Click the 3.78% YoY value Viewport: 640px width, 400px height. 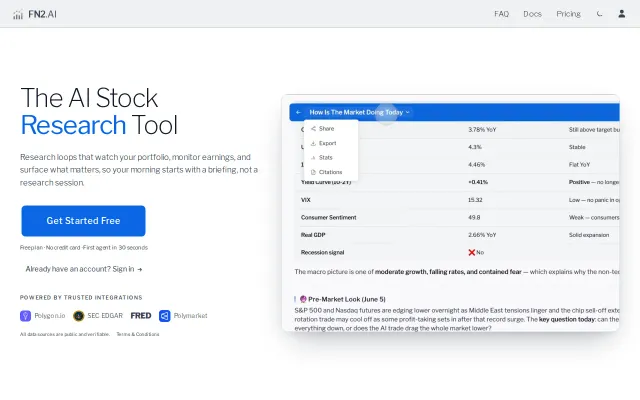tap(482, 130)
